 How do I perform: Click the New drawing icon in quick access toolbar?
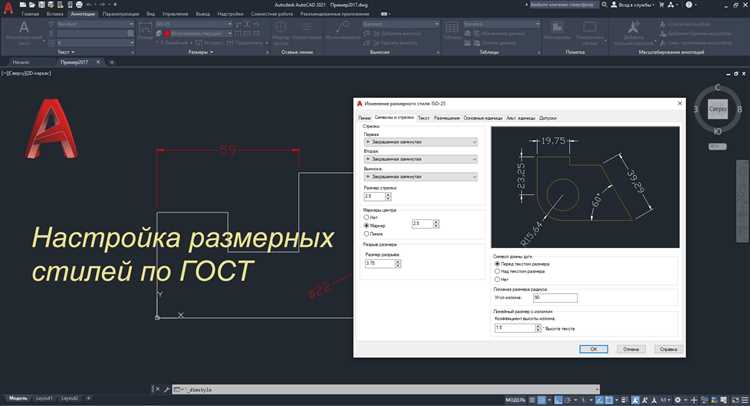pyautogui.click(x=22, y=5)
